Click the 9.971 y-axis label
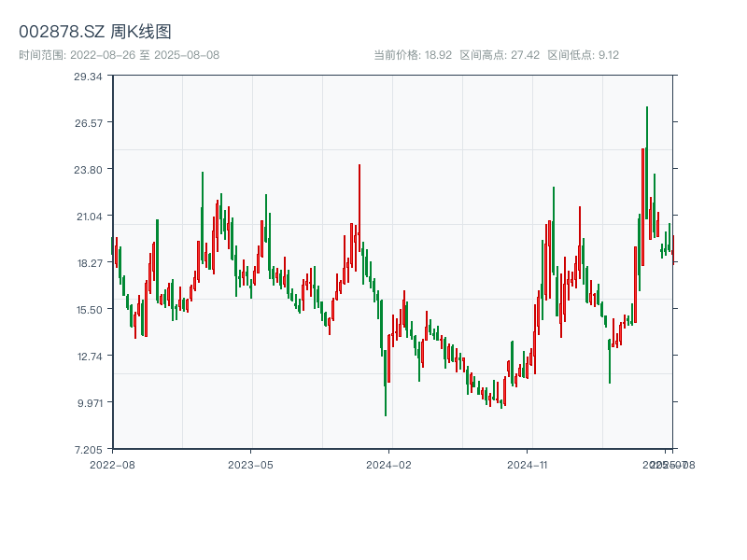Screen dimensions: 747x560 (x=90, y=403)
